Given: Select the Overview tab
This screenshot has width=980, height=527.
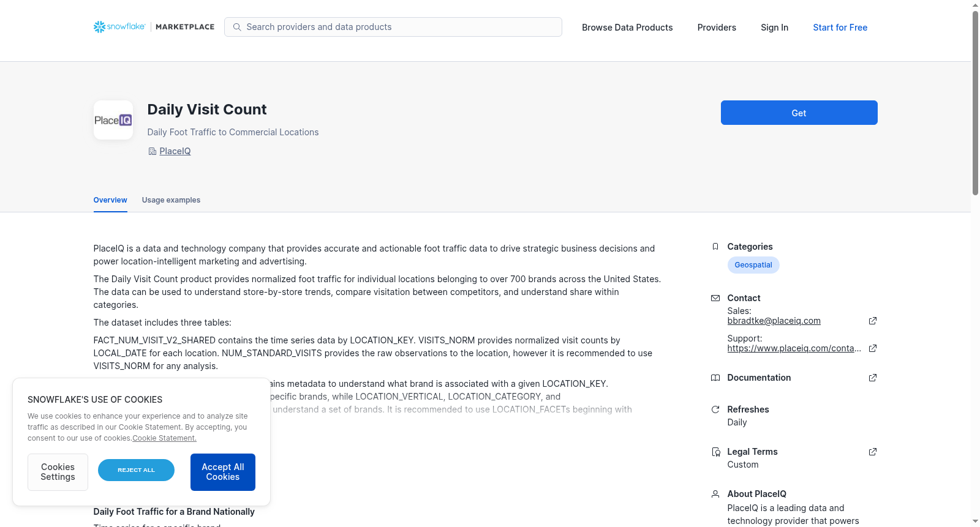Looking at the screenshot, I should pos(110,200).
